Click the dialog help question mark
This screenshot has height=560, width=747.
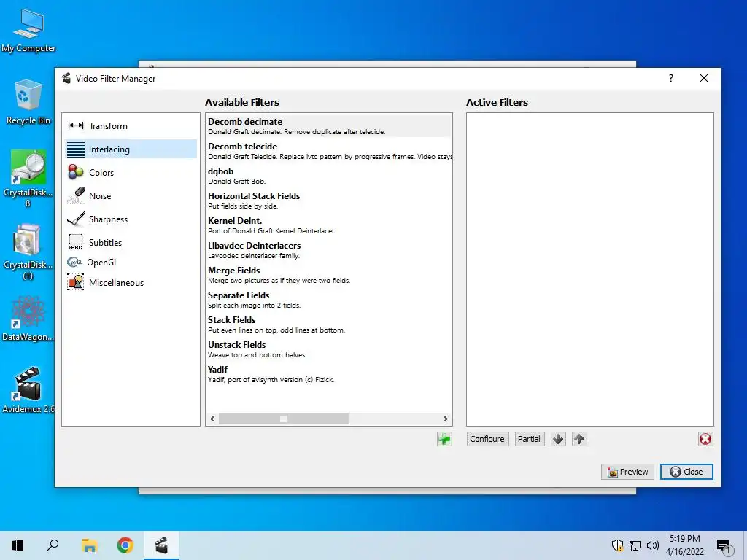point(671,78)
